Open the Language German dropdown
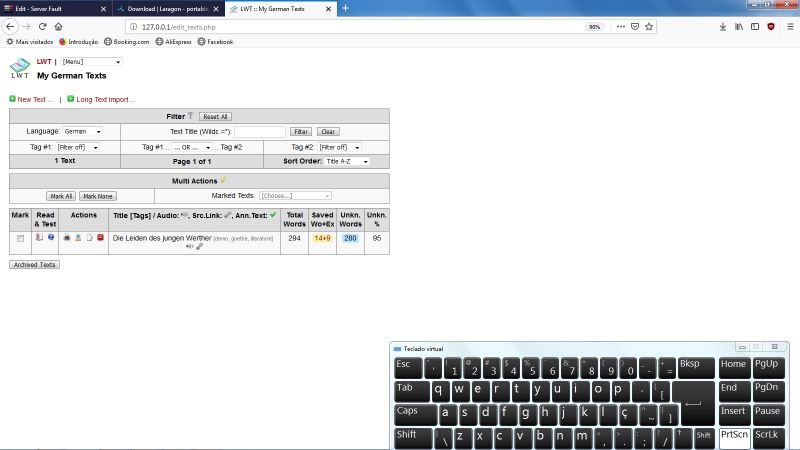 point(82,131)
